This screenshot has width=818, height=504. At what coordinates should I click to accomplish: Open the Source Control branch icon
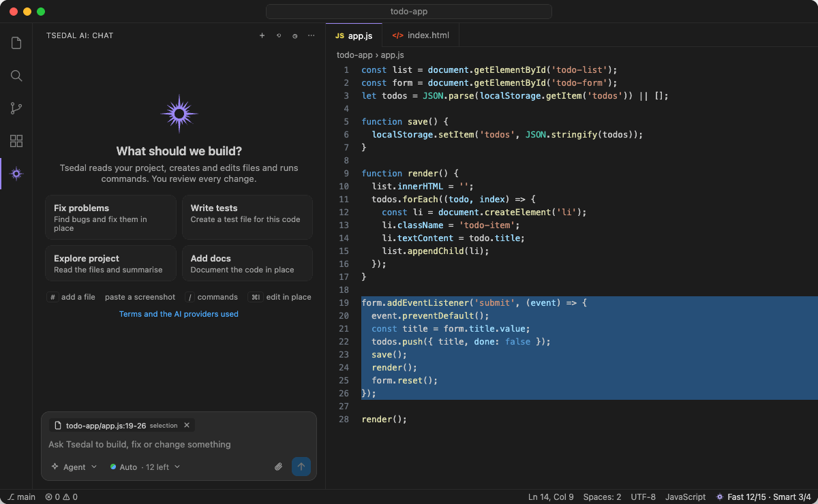click(16, 108)
